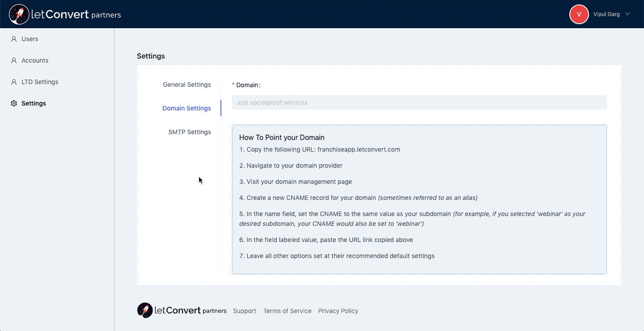Go to Users in the sidebar
The image size is (644, 331).
point(30,39)
